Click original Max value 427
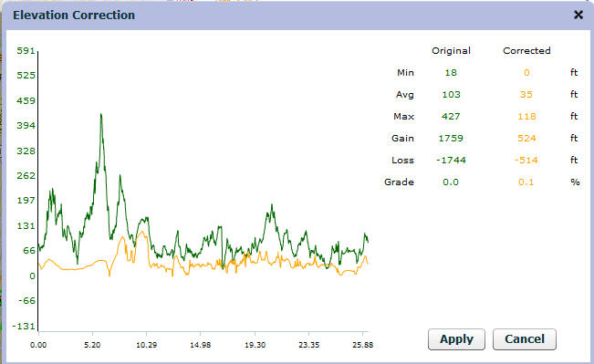This screenshot has height=364, width=594. tap(451, 116)
